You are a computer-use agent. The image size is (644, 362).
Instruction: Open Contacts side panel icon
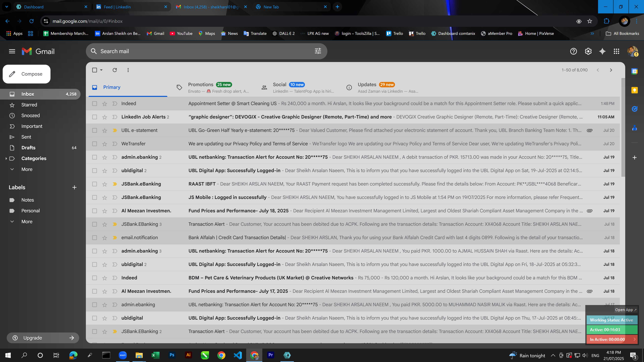click(x=634, y=128)
